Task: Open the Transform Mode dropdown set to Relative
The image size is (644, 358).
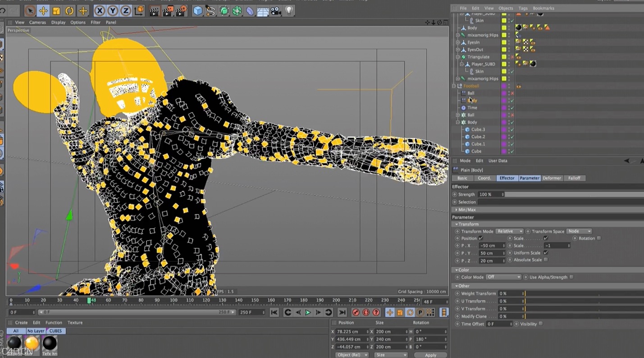Action: 509,231
